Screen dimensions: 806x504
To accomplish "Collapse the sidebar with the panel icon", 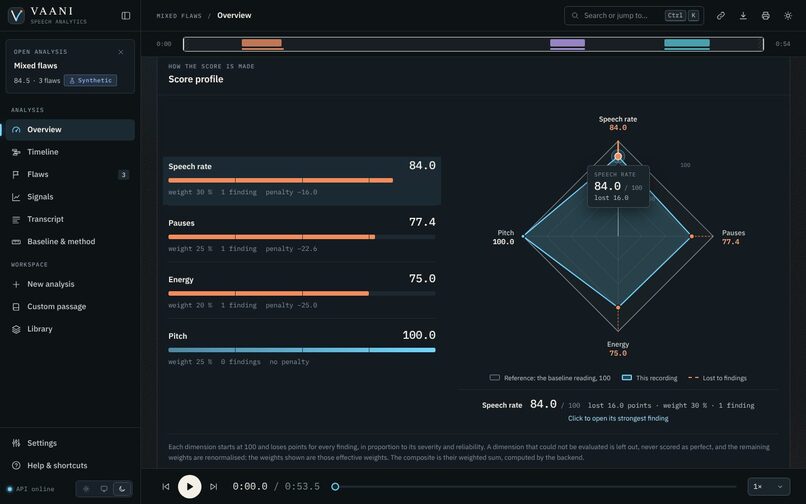I will pos(125,16).
